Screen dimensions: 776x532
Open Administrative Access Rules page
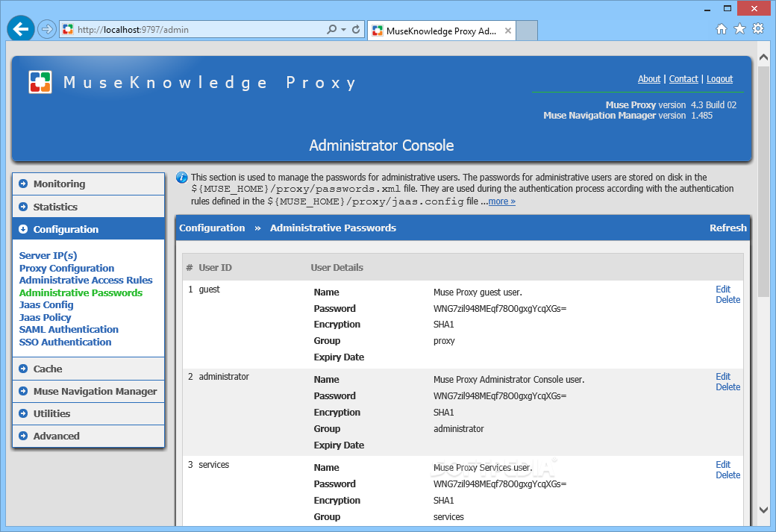click(86, 280)
